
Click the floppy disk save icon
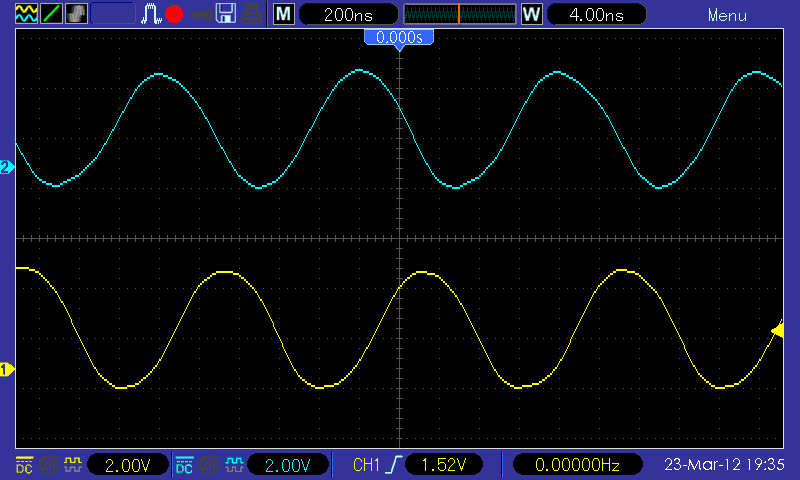tap(226, 14)
